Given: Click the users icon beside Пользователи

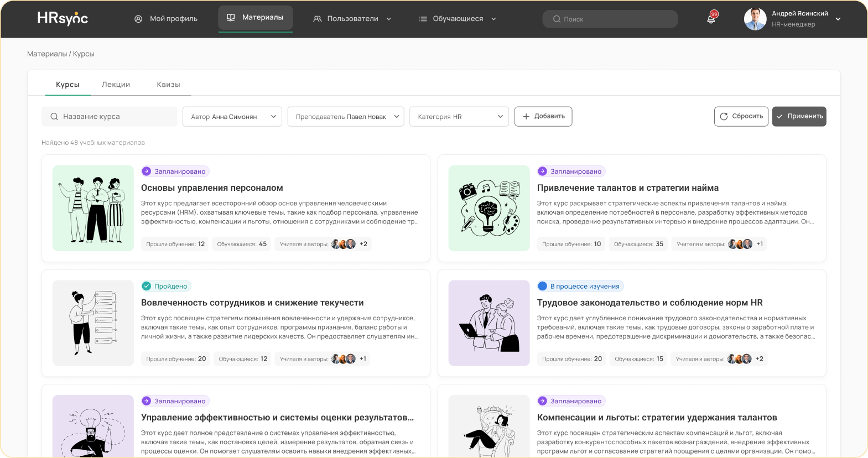Looking at the screenshot, I should click(318, 19).
